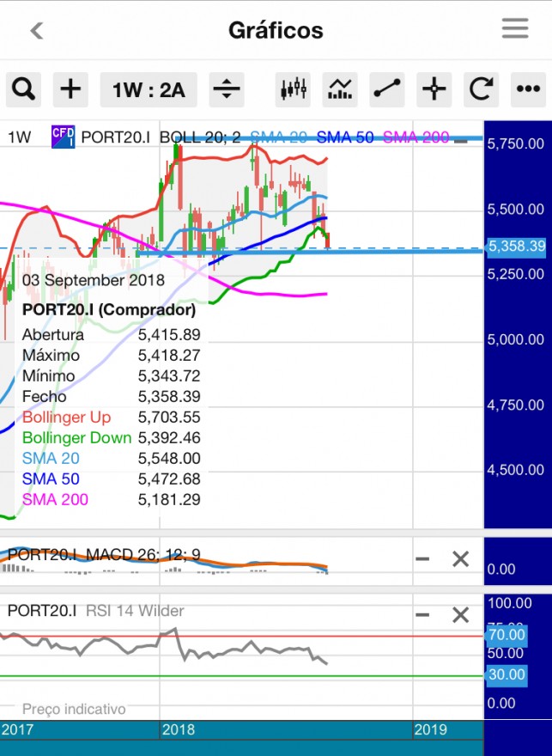The height and width of the screenshot is (756, 552).
Task: Tap the Abertura 5,415.89 row
Action: [112, 334]
